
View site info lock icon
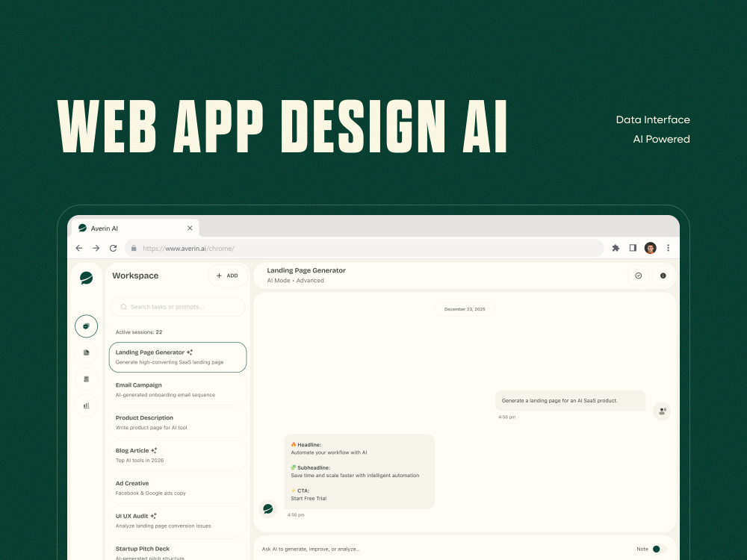134,248
